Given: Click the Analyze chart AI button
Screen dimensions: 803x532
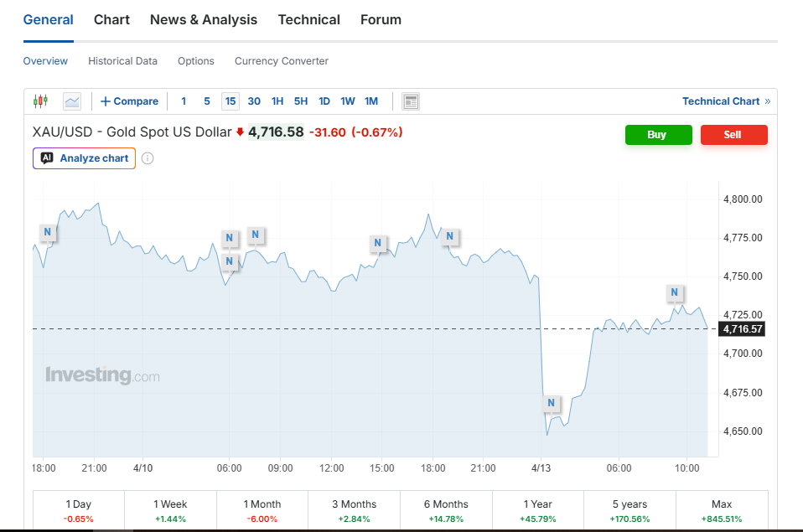Looking at the screenshot, I should pyautogui.click(x=85, y=158).
